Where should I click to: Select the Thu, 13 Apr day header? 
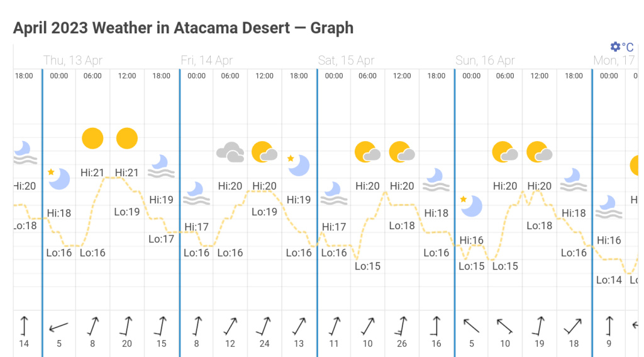pos(73,60)
